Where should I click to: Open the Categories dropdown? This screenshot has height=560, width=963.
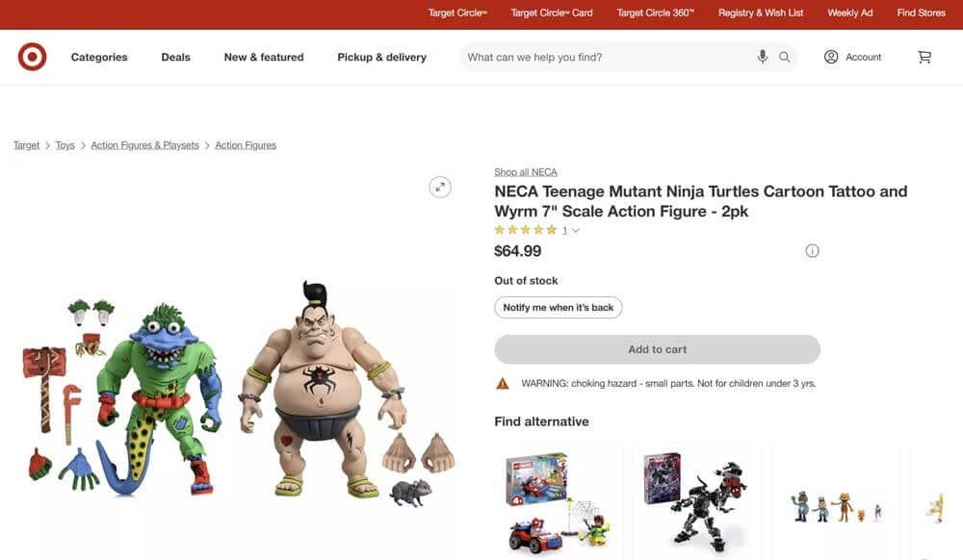98,57
